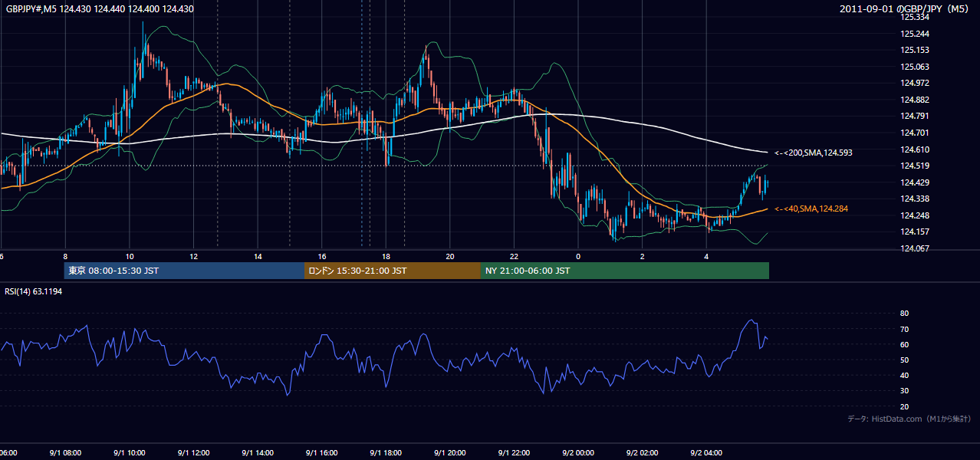Click the 200 SMA 124.593 label

pos(814,153)
